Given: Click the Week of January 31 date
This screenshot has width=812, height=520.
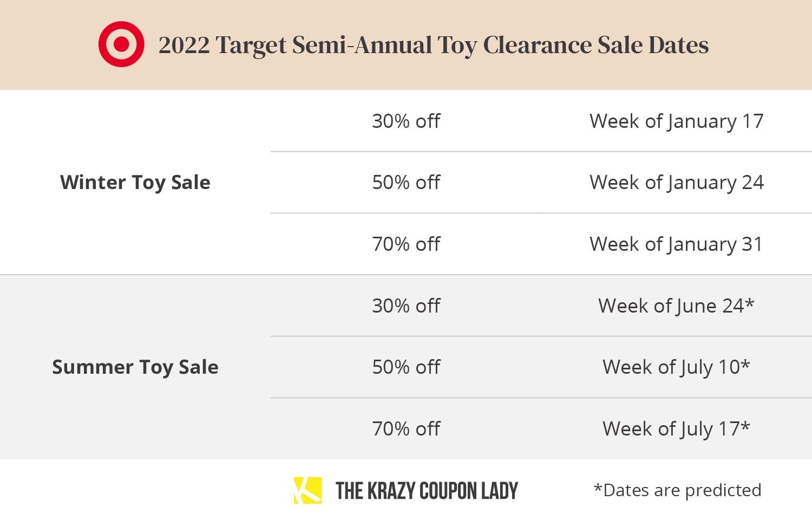Looking at the screenshot, I should click(676, 245).
